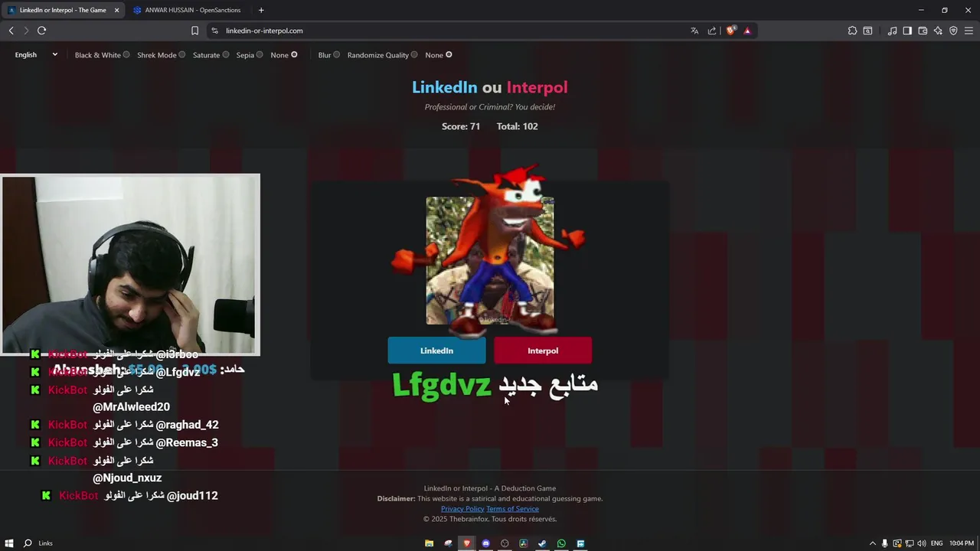This screenshot has width=980, height=551.
Task: Click @Reemas_3 in the chat overlay
Action: pyautogui.click(x=187, y=442)
